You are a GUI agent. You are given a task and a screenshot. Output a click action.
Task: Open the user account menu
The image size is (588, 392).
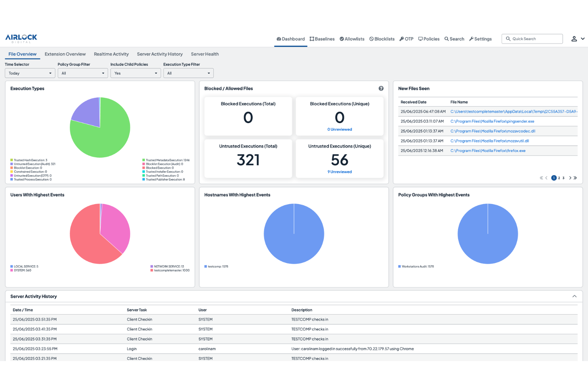point(577,39)
